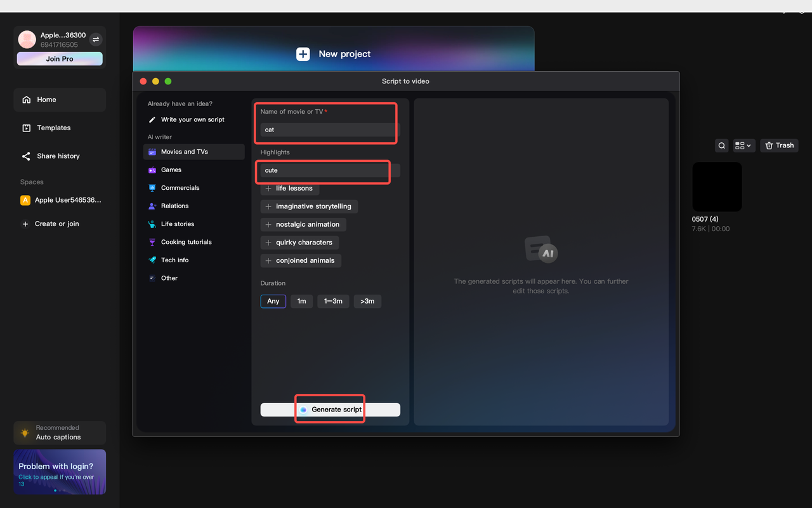Image resolution: width=812 pixels, height=508 pixels.
Task: Select the Relations category
Action: point(174,206)
